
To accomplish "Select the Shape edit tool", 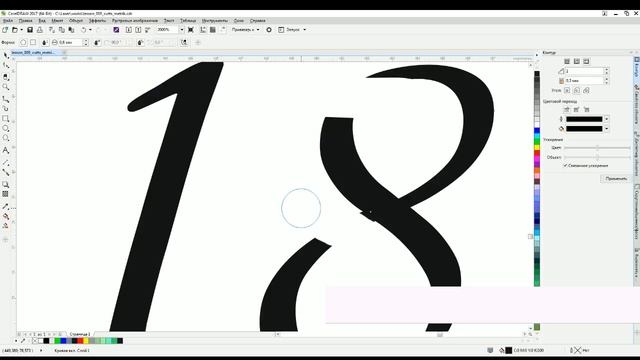I will point(6,65).
